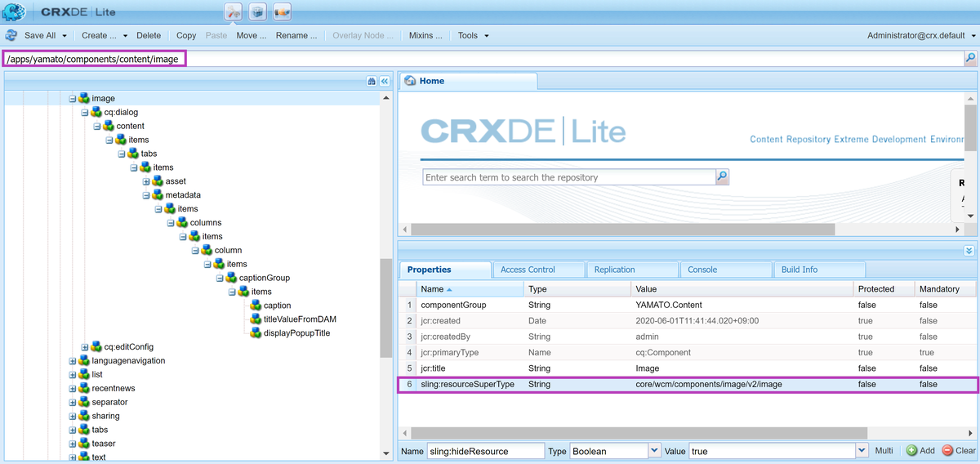Click the list node icon
This screenshot has width=980, height=464.
pos(84,374)
